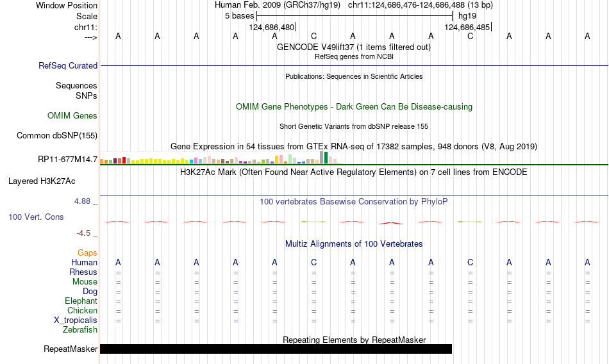Click the 5 bases scale label

[x=239, y=16]
